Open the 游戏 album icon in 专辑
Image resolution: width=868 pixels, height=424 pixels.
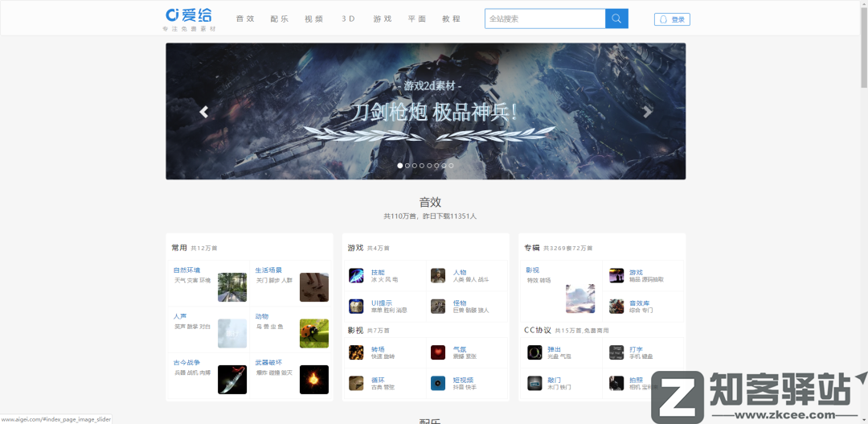(x=616, y=275)
